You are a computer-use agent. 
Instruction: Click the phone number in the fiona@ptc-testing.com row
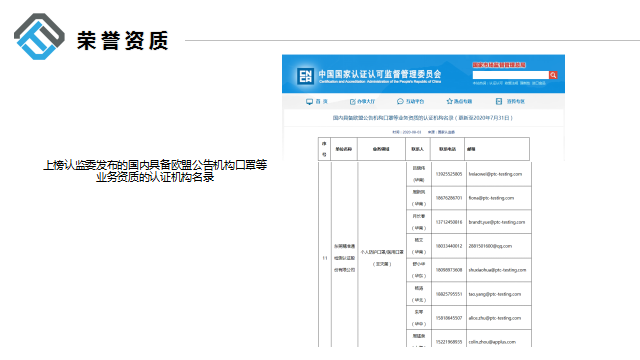[449, 198]
